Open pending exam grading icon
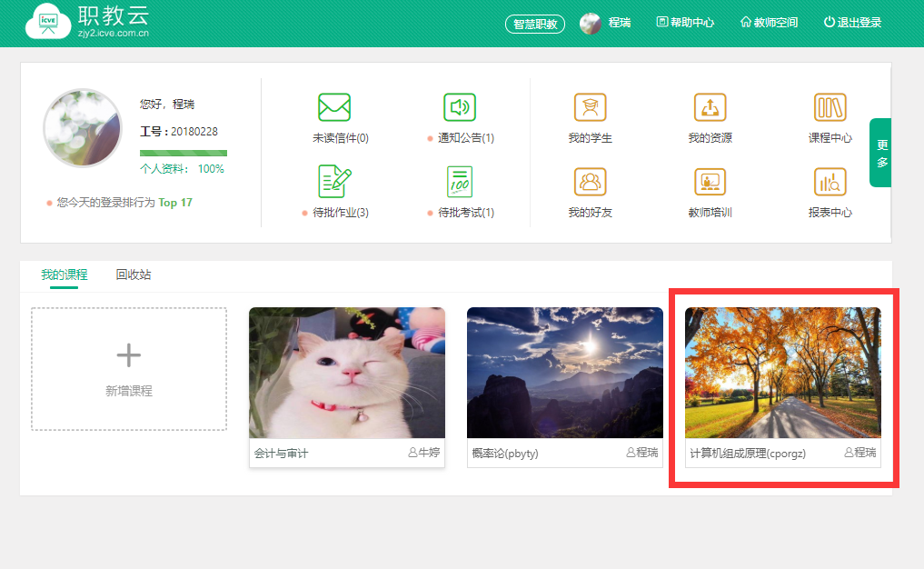 pos(460,182)
